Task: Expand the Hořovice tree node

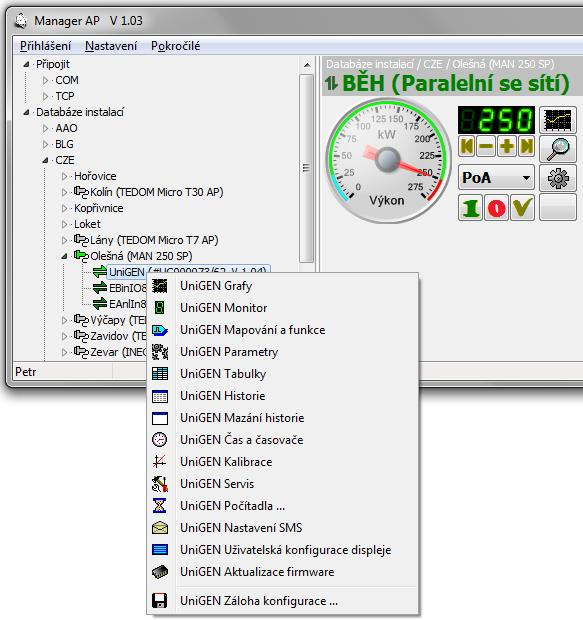Action: click(64, 176)
